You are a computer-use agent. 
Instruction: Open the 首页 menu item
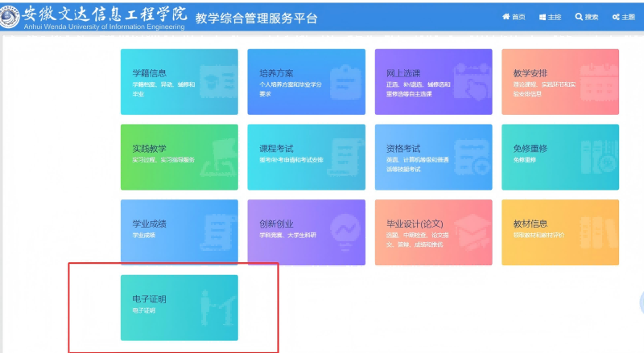click(x=513, y=17)
